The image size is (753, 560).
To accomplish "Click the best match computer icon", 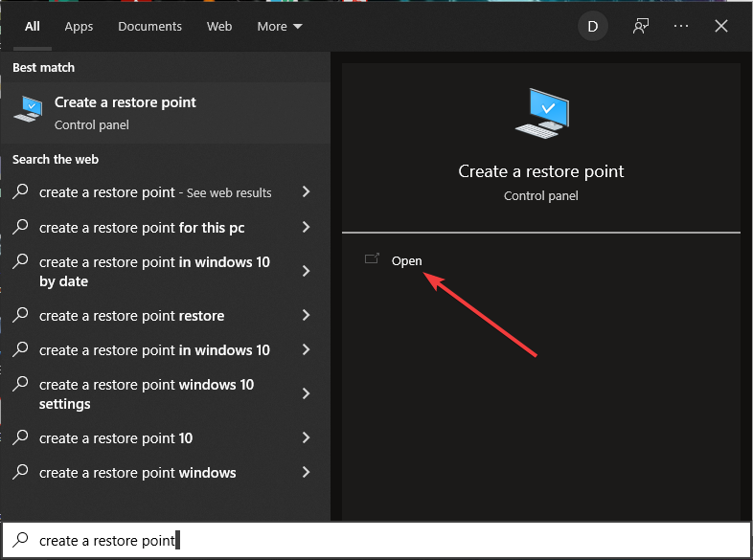I will click(29, 109).
